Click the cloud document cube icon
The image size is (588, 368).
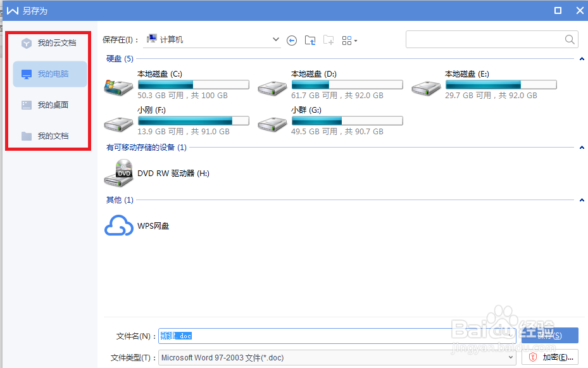click(27, 43)
